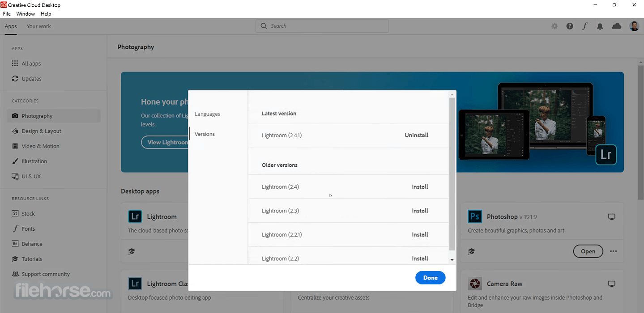This screenshot has width=644, height=313.
Task: Click the Lightroom (2.4.1) label
Action: [x=281, y=135]
